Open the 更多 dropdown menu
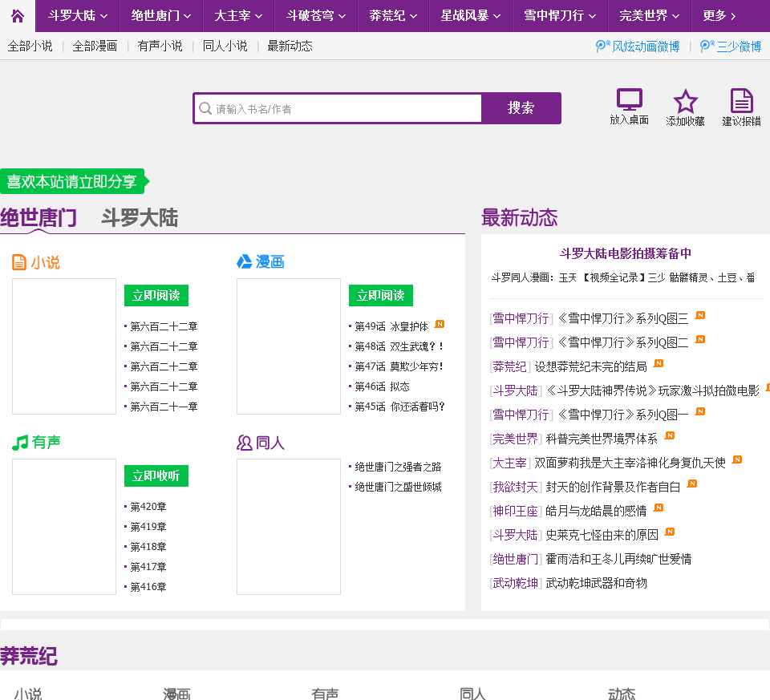The image size is (770, 700). point(719,15)
